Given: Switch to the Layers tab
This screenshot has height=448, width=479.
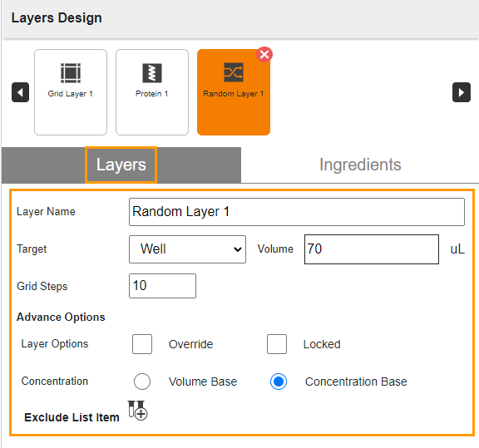Looking at the screenshot, I should 121,165.
